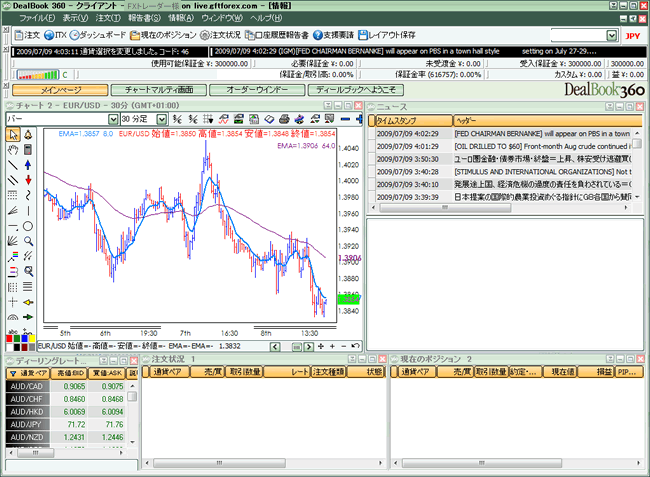Select the hand pan tool
The image size is (650, 477).
click(x=13, y=150)
